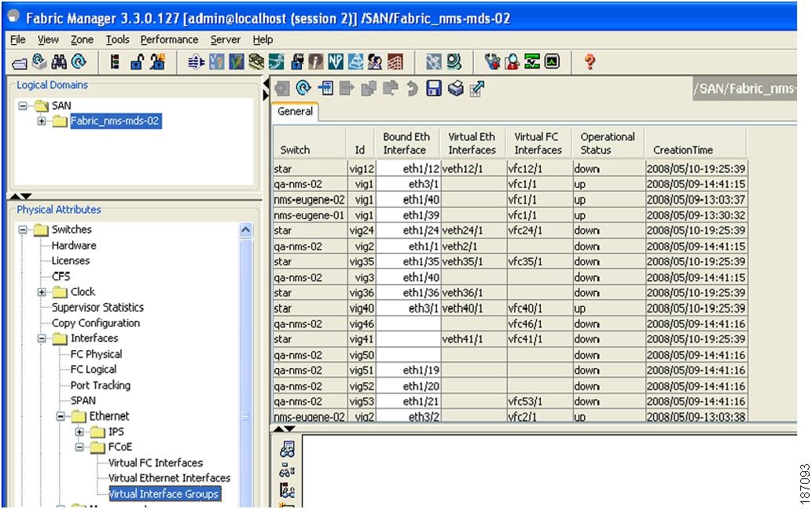Collapse the FCoE folder
This screenshot has width=812, height=509.
79,447
